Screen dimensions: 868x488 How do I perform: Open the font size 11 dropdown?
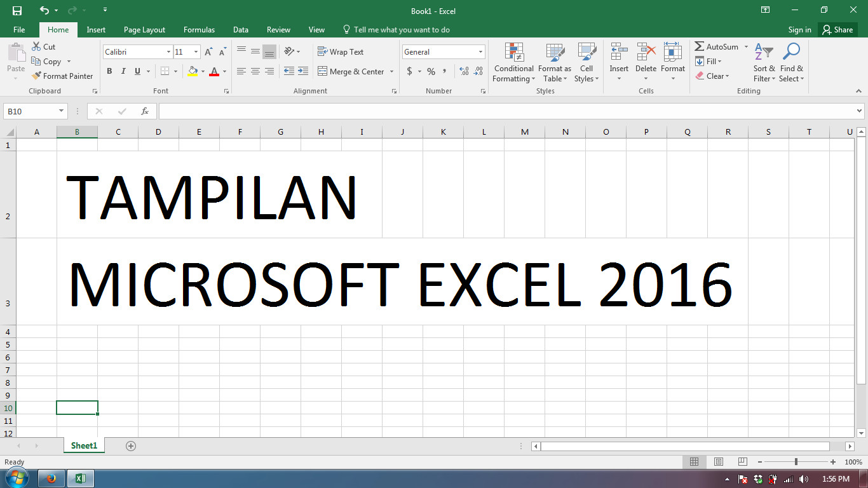point(196,52)
